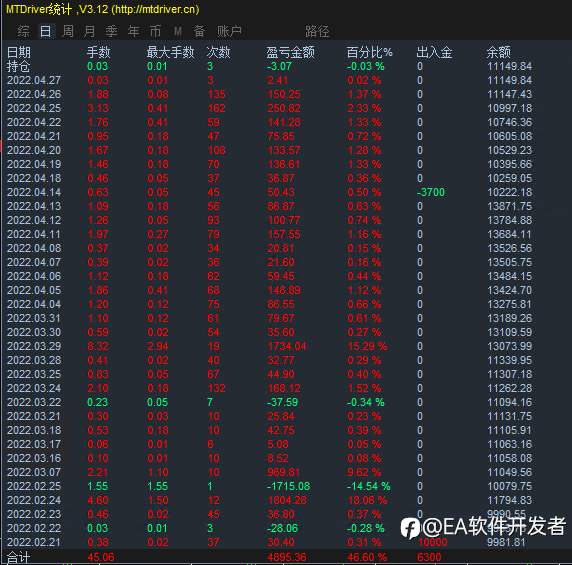Click loss value -37.59
The height and width of the screenshot is (565, 572).
click(282, 402)
